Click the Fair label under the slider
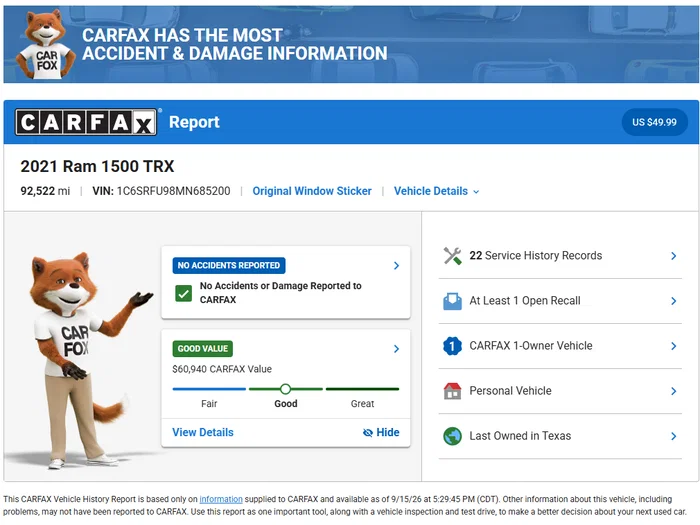 click(209, 404)
